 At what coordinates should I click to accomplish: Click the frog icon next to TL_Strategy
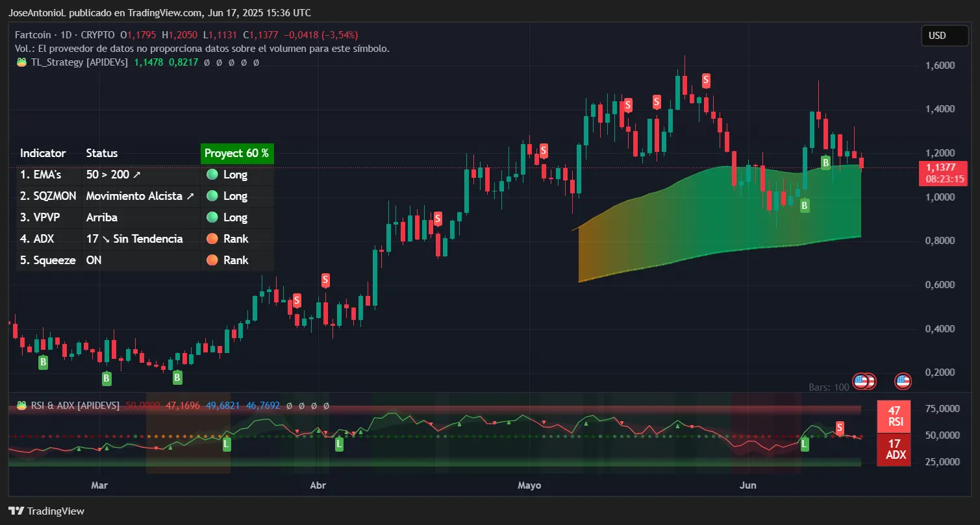(21, 62)
